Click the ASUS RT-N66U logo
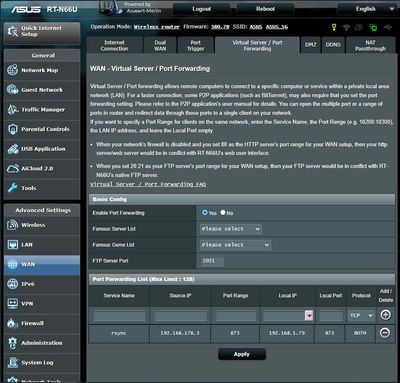The image size is (400, 383). (44, 9)
